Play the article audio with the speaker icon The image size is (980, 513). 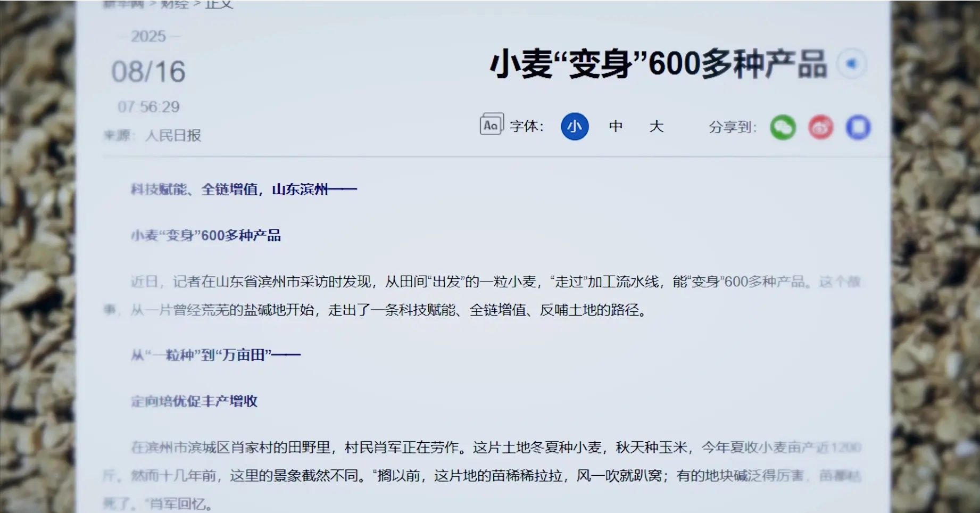pyautogui.click(x=852, y=64)
